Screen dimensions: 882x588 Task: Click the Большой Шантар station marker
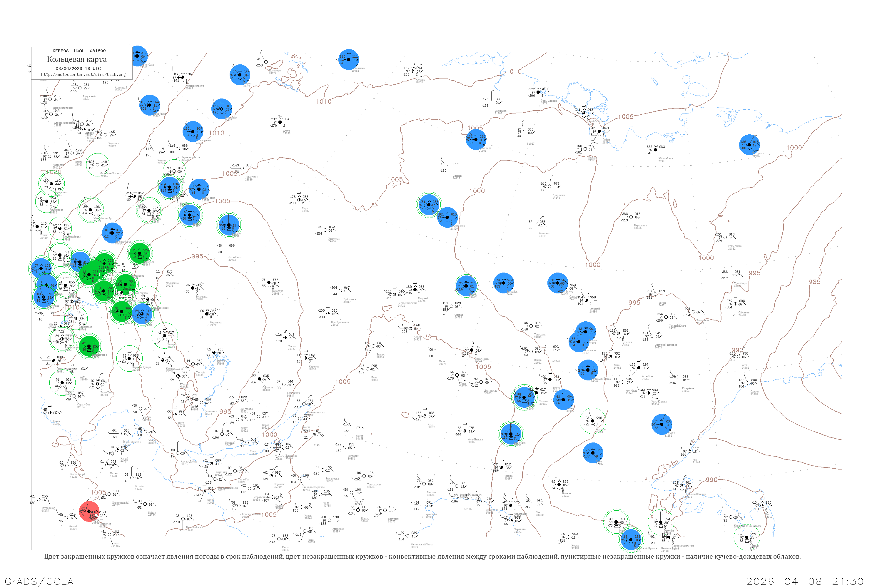point(682,485)
